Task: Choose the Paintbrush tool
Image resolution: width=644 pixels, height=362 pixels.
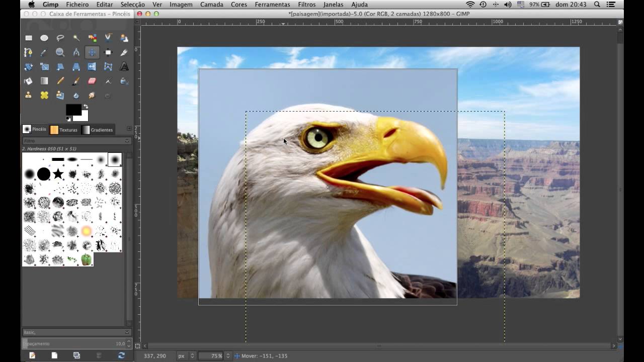Action: tap(76, 81)
